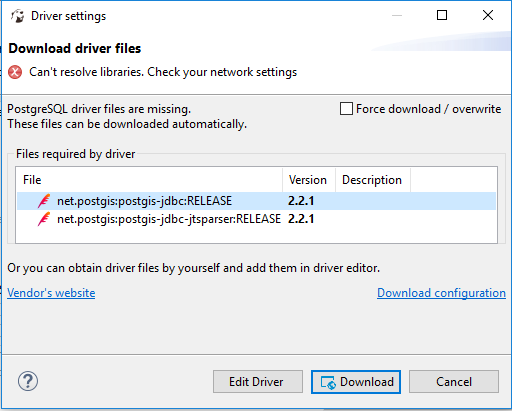Select the net.postgis:postgis-jdbc:RELEASE file row
The width and height of the screenshot is (512, 411).
coord(256,201)
